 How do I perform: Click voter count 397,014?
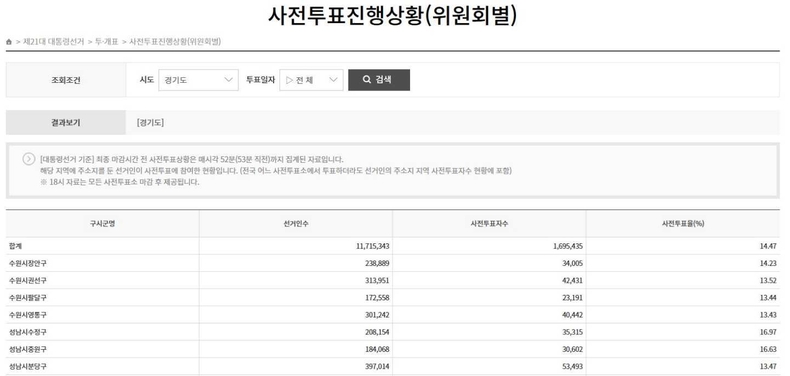(x=377, y=366)
